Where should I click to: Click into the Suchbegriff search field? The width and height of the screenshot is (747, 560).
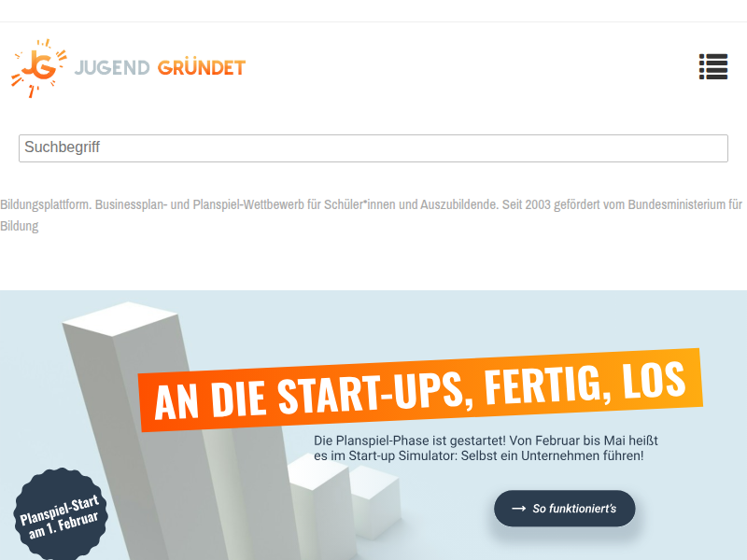point(373,148)
